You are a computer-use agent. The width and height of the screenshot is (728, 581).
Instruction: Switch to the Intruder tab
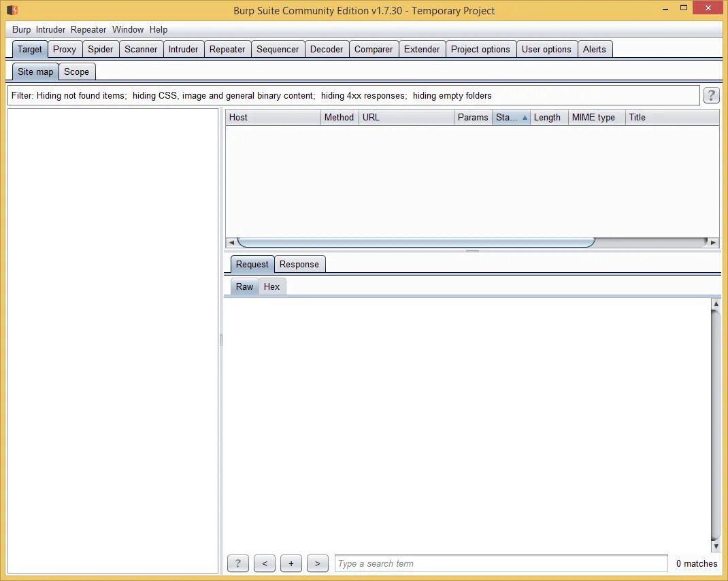tap(183, 49)
